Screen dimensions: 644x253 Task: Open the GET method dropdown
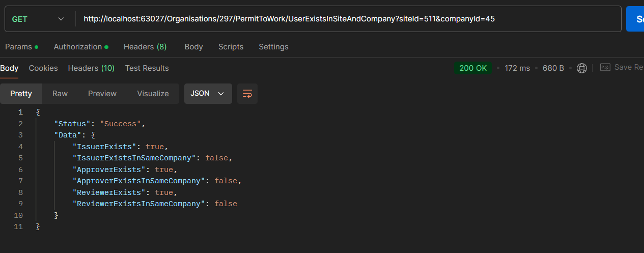click(38, 19)
